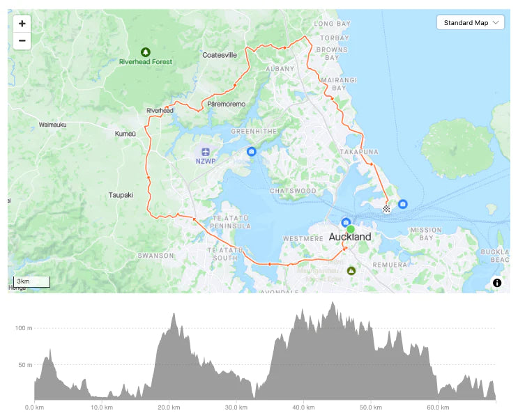Open photo marker just above the Auckland label
This screenshot has width=518, height=420.
[x=346, y=222]
